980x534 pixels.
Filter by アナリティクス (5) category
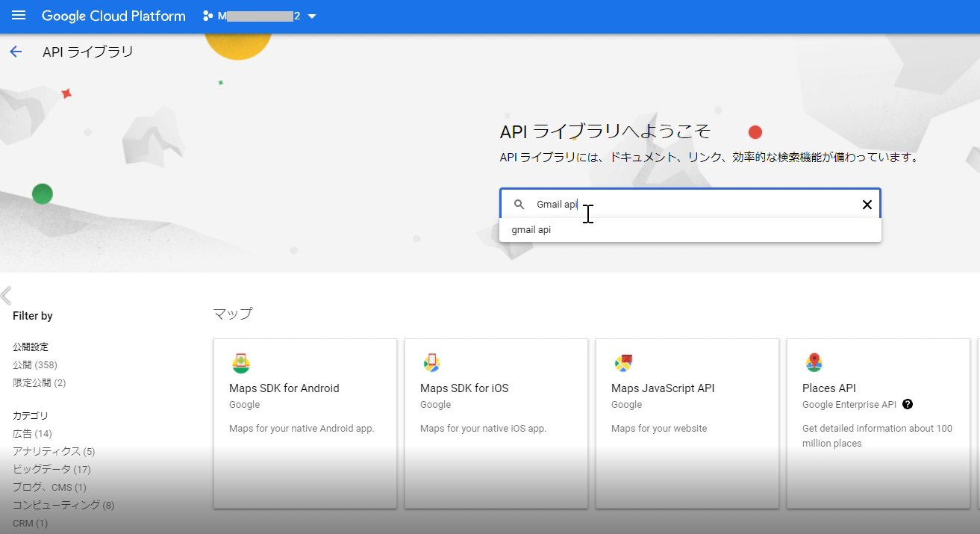pos(54,452)
